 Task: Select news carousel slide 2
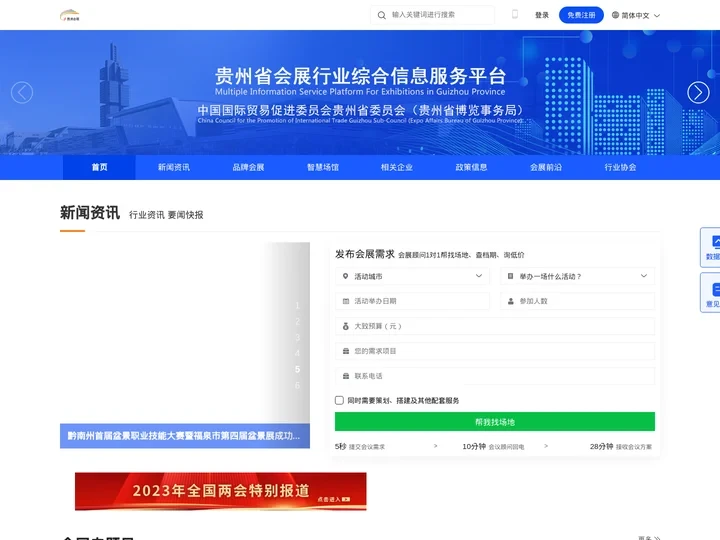tap(298, 321)
